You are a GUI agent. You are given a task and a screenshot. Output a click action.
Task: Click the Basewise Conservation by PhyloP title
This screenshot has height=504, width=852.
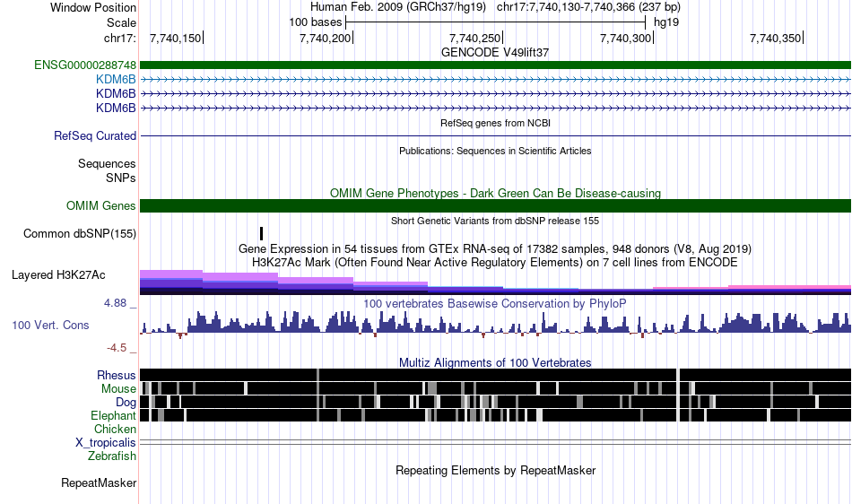coord(495,304)
